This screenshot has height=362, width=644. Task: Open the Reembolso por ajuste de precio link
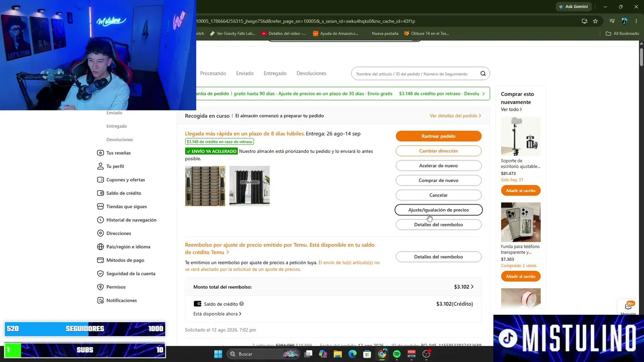click(x=280, y=248)
